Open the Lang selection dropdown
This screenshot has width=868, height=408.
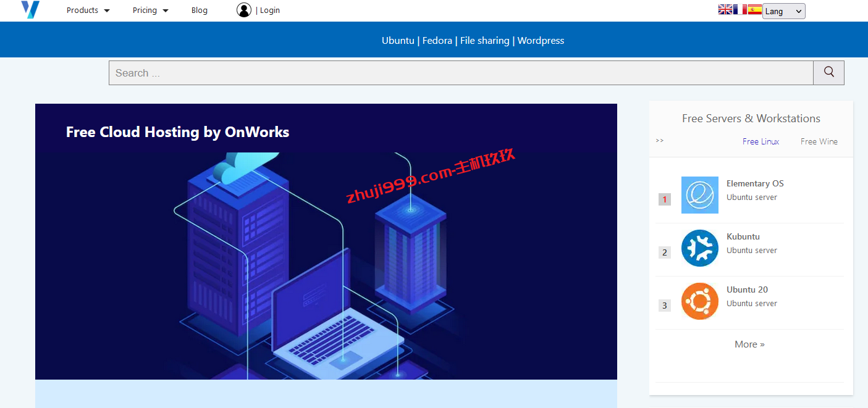pyautogui.click(x=784, y=11)
